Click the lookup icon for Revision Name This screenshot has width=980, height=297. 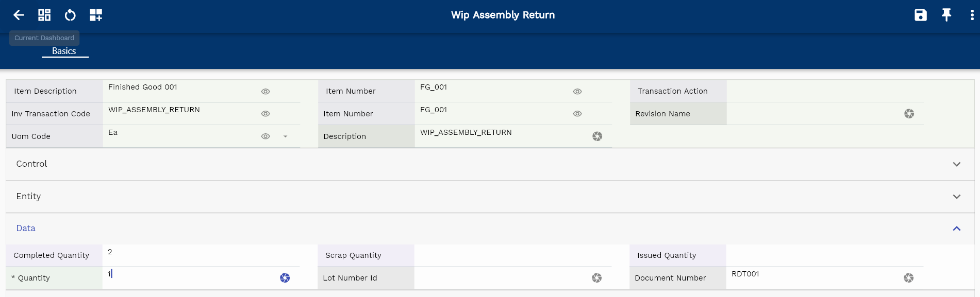(x=909, y=114)
